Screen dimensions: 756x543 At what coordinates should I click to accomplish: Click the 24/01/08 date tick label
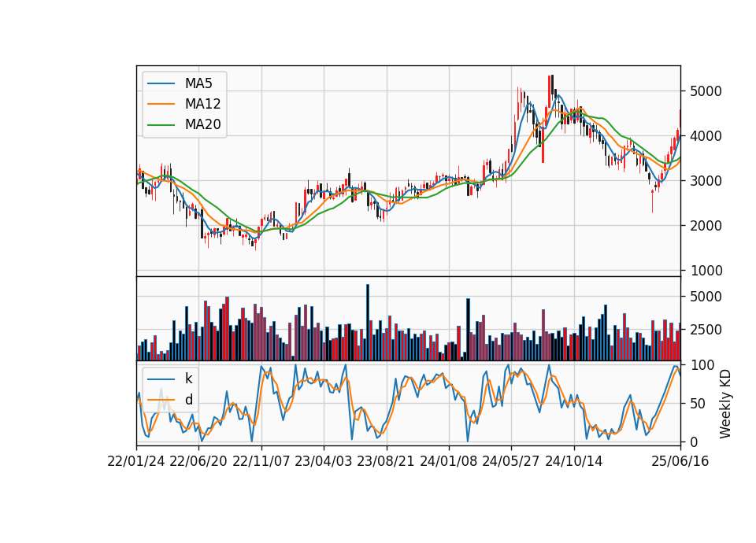tap(448, 461)
